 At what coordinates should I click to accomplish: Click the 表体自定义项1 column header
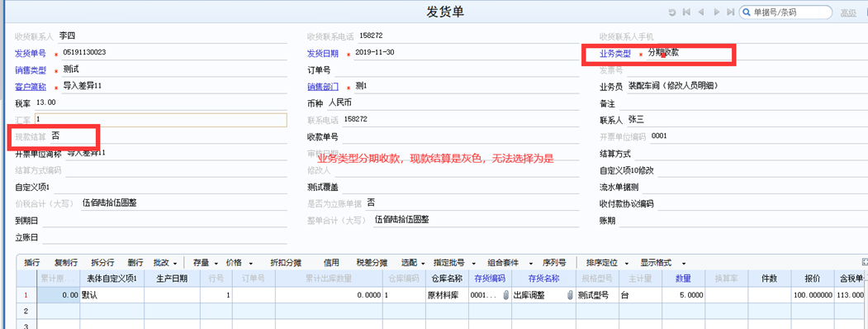[111, 279]
